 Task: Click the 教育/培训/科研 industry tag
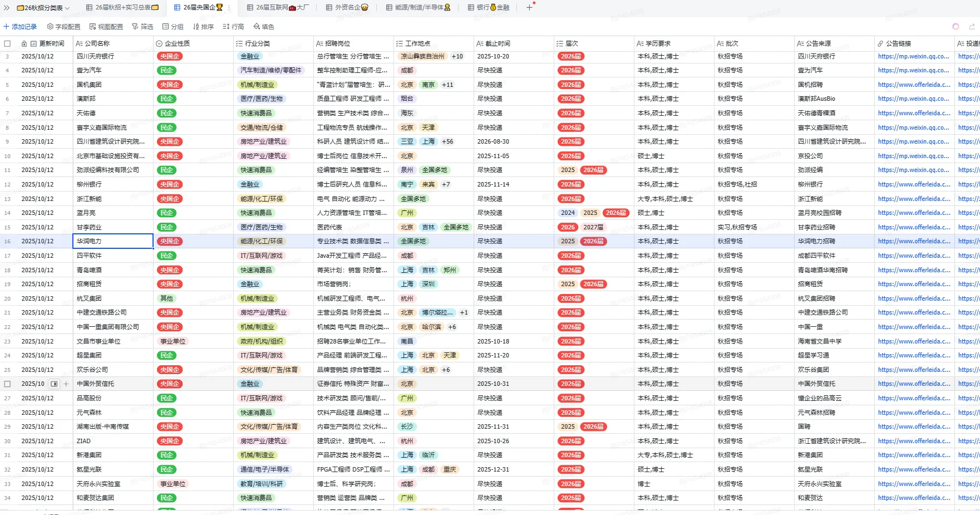click(x=262, y=484)
